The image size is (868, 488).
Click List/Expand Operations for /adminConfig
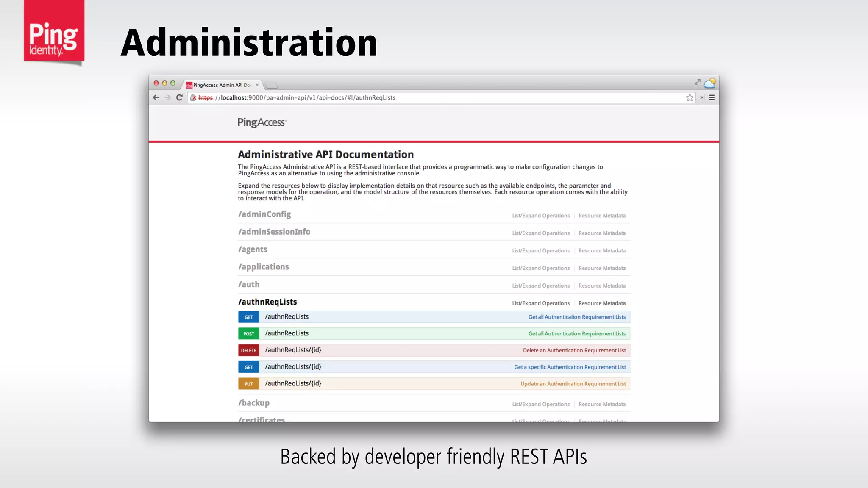(x=541, y=216)
